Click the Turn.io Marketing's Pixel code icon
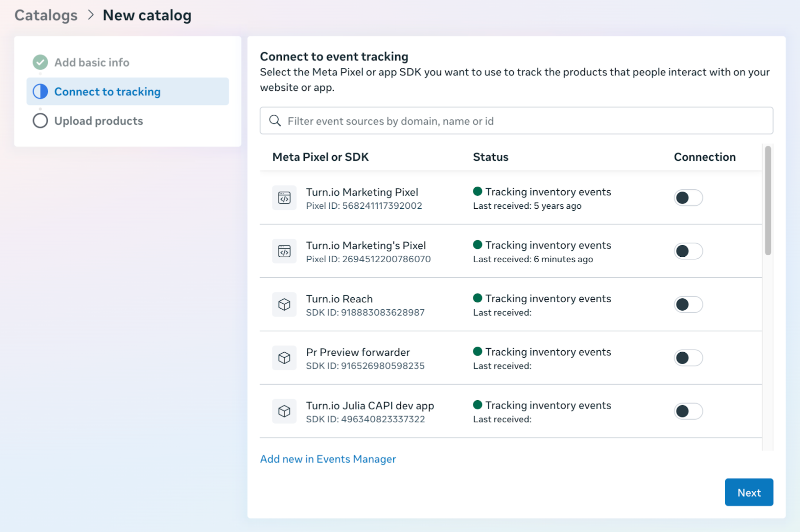Image resolution: width=800 pixels, height=532 pixels. click(284, 251)
